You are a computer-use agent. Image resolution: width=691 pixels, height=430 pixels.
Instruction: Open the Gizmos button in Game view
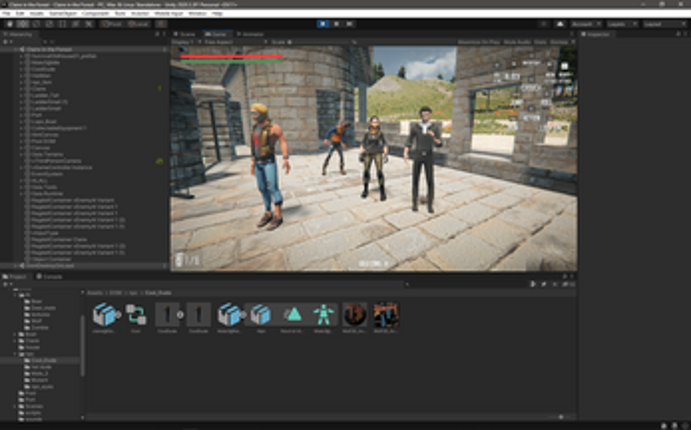[x=558, y=42]
